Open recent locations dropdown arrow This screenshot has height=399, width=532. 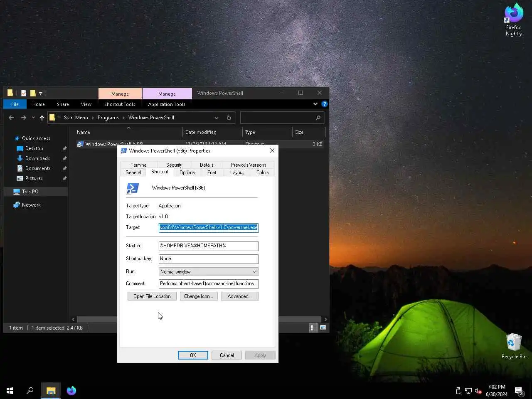pos(33,118)
